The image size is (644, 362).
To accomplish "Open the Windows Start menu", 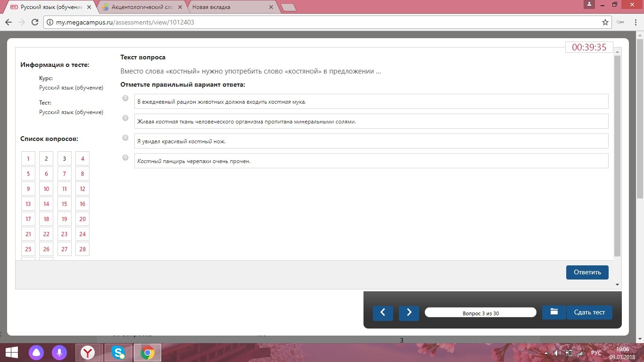I will [x=11, y=353].
